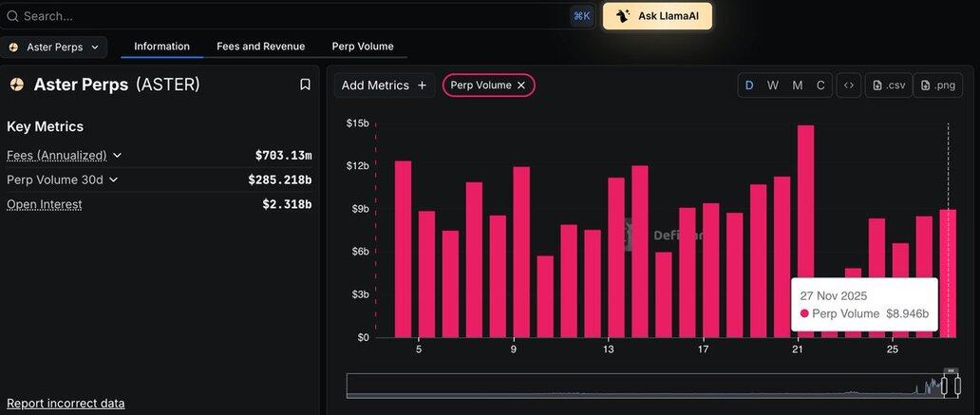Switch chart to Daily interval
This screenshot has width=980, height=415.
(x=749, y=85)
